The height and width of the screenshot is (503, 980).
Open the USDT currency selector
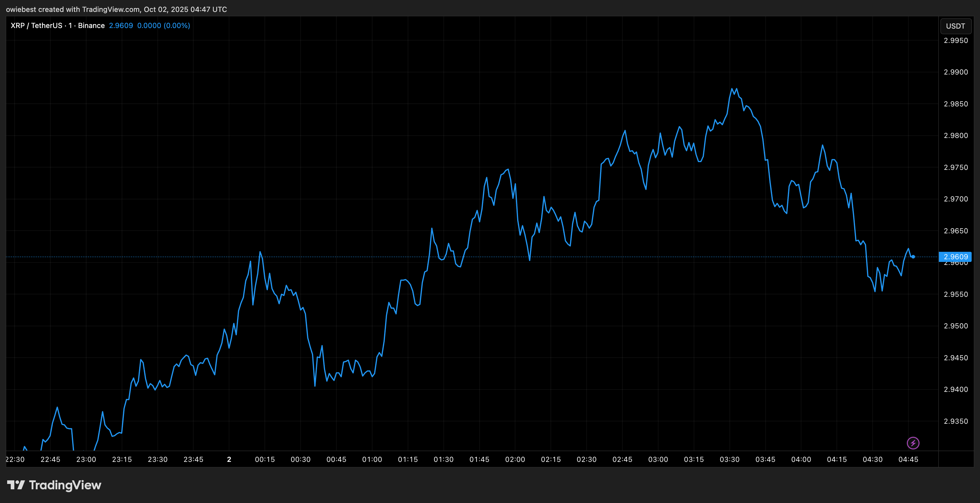955,26
